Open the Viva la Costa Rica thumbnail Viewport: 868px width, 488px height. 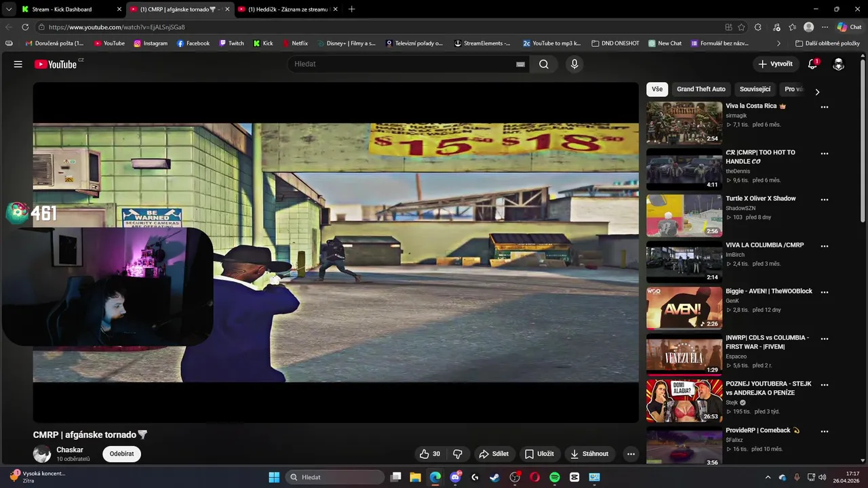684,123
